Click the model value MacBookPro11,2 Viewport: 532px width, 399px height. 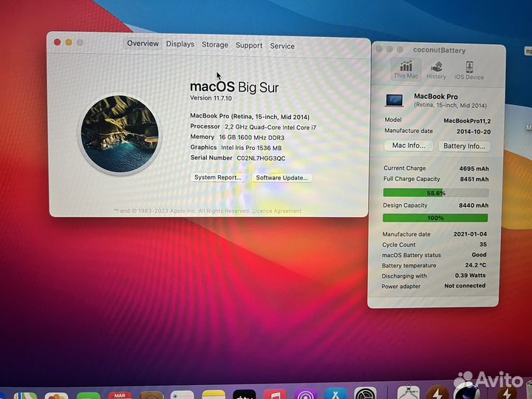coord(467,120)
